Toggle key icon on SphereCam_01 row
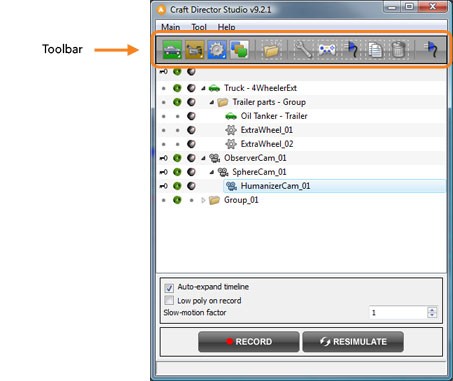Image resolution: width=453 pixels, height=381 pixels. [163, 172]
